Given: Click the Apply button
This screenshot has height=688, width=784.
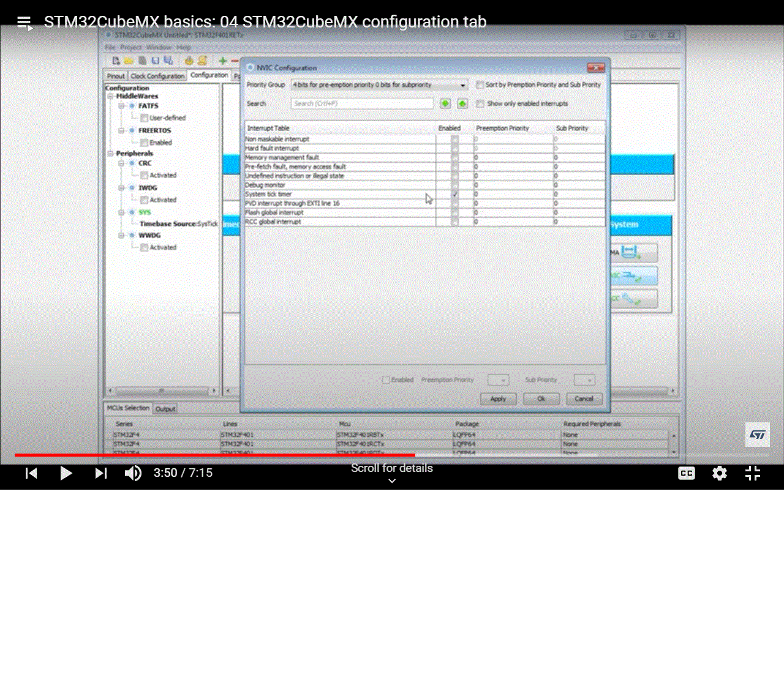Looking at the screenshot, I should 498,398.
